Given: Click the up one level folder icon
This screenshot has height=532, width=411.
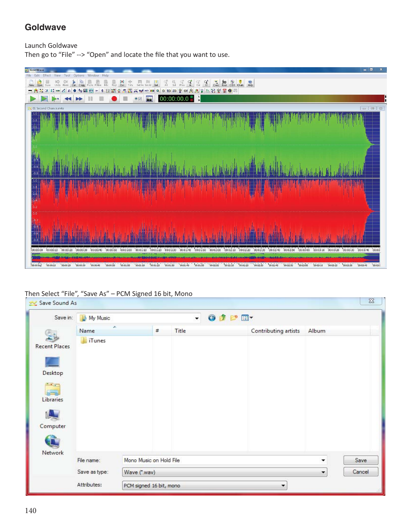Looking at the screenshot, I should [223, 318].
